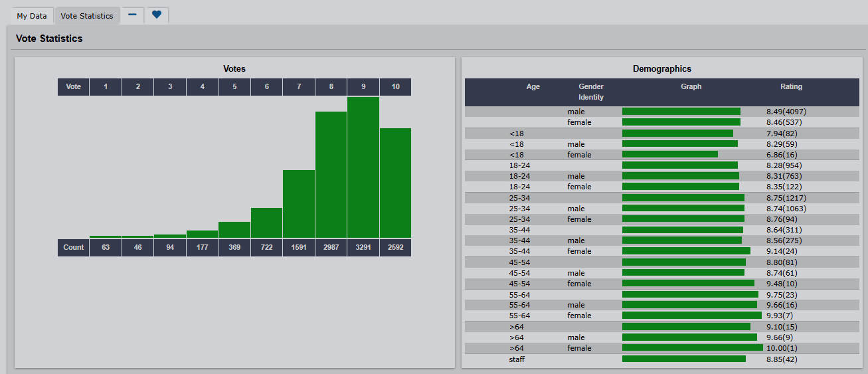Click the Rating column header
868x374 pixels.
point(791,87)
